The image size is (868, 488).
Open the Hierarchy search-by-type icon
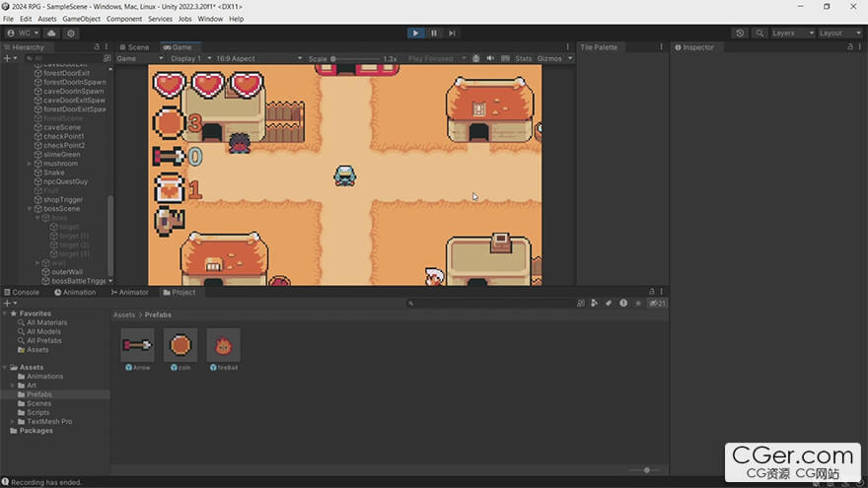(107, 58)
